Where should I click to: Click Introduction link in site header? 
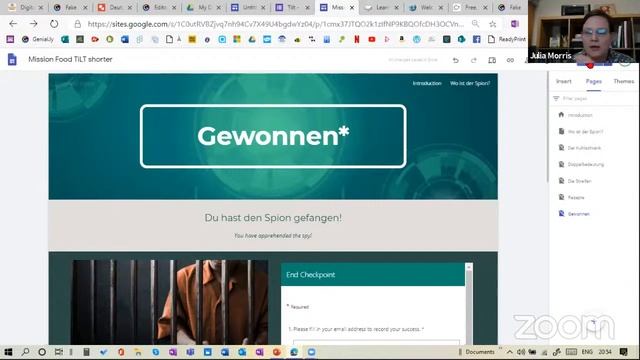coord(427,83)
